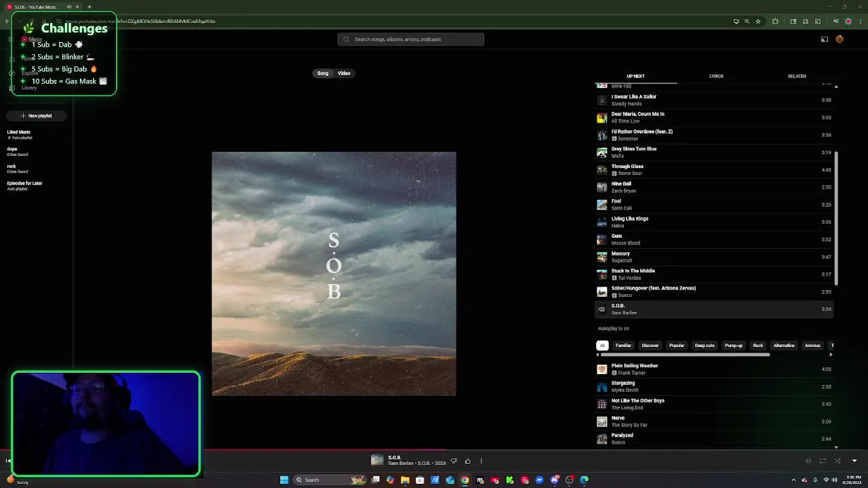Play Stargazing by Myles Smith
The height and width of the screenshot is (488, 868).
coord(714,387)
